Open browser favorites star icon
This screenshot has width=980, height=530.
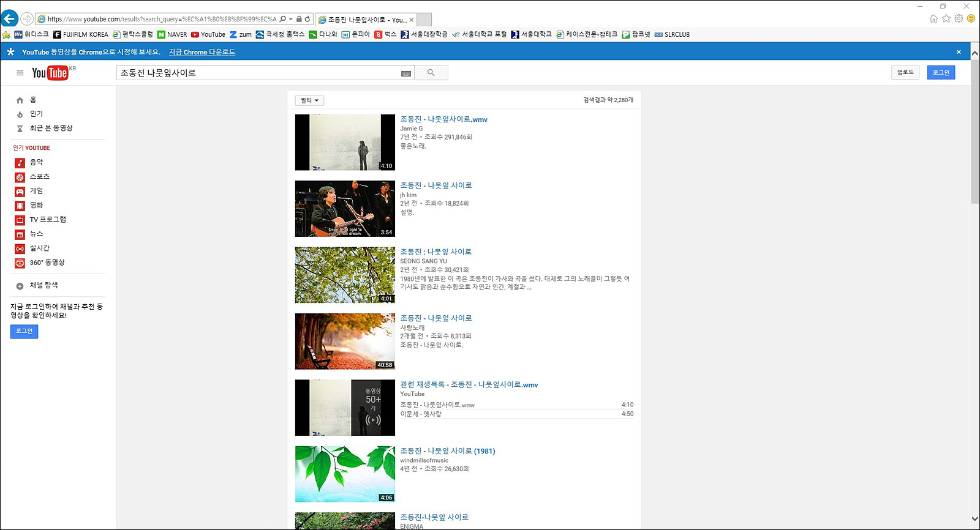946,18
